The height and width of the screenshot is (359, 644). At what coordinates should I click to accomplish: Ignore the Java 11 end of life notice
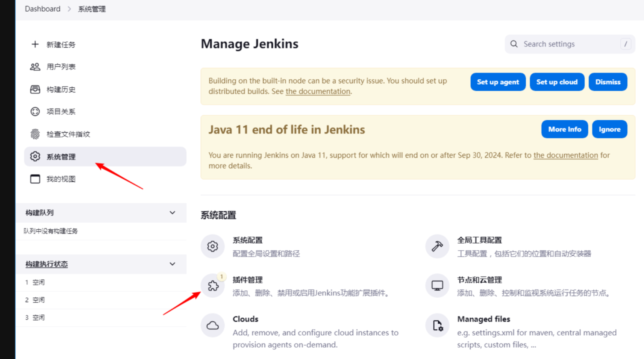click(x=609, y=129)
